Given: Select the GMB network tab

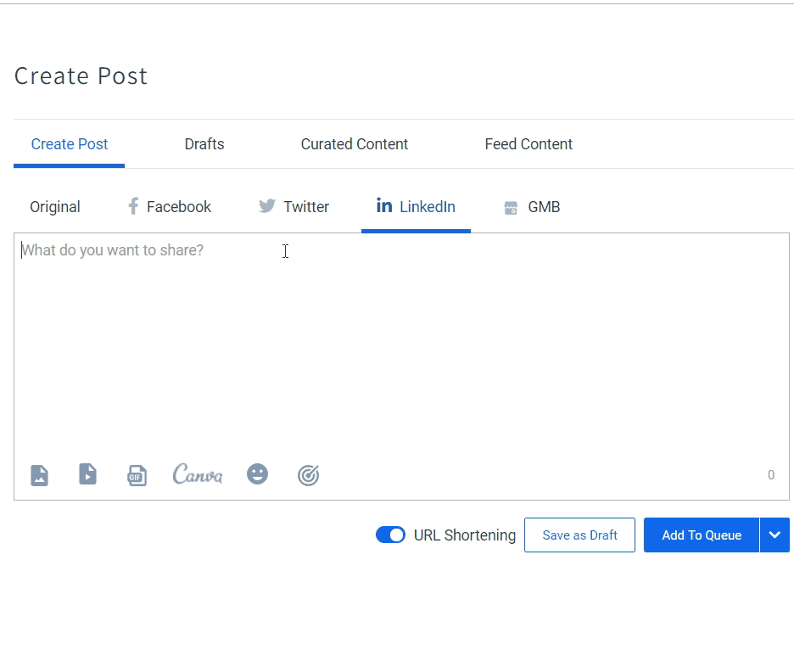Looking at the screenshot, I should click(x=532, y=207).
